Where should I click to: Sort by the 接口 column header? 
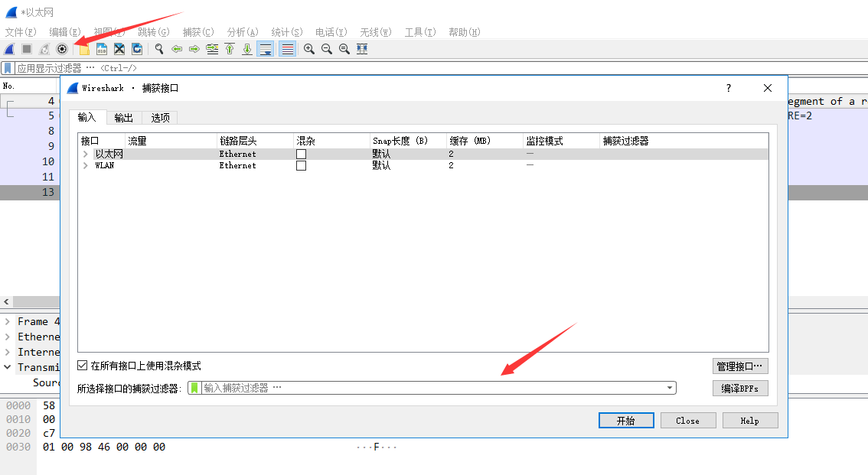[x=101, y=141]
